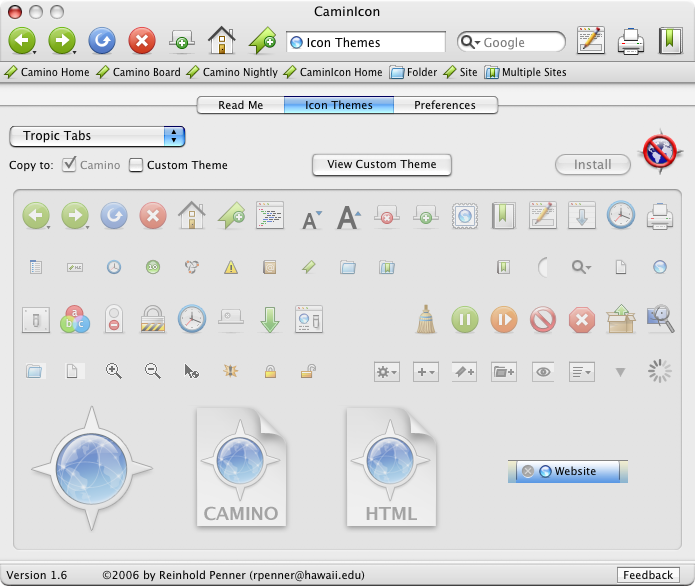Click the broom clean-up icon
Viewport: 695px width, 586px height.
tap(426, 319)
